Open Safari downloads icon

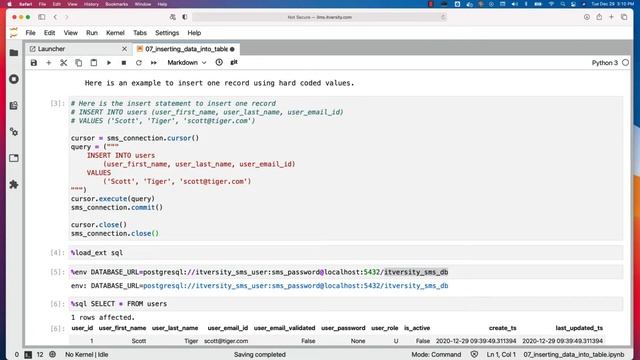(x=587, y=17)
